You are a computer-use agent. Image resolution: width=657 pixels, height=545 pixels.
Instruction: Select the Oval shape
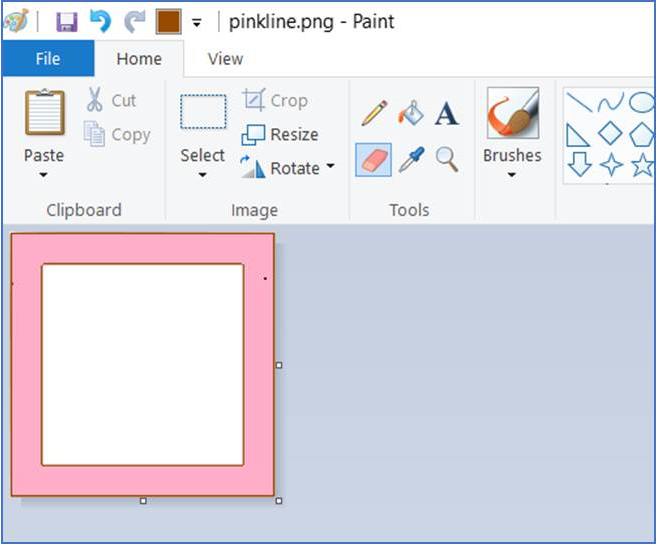[642, 102]
